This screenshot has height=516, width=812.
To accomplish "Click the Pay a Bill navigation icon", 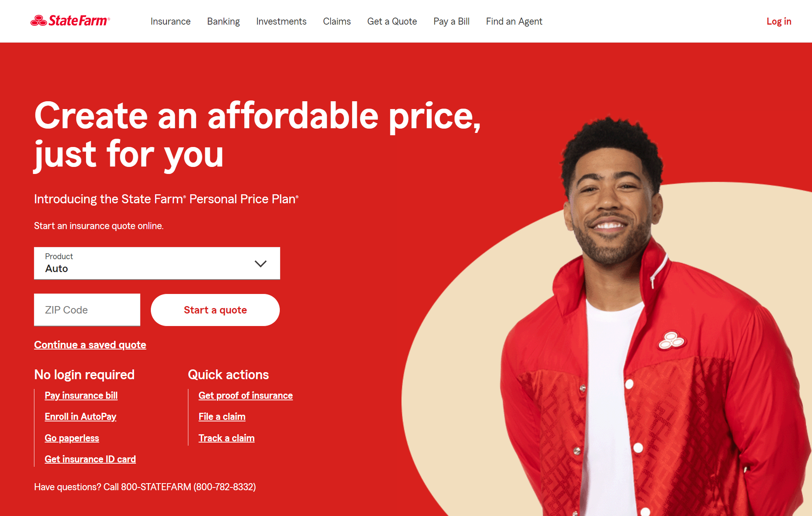I will click(x=452, y=21).
